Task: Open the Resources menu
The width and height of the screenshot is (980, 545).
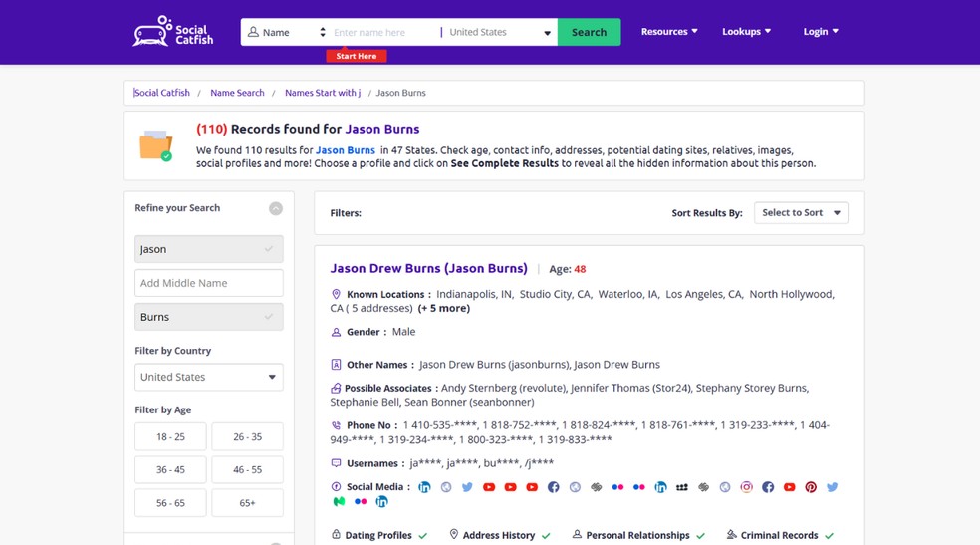Action: click(669, 32)
